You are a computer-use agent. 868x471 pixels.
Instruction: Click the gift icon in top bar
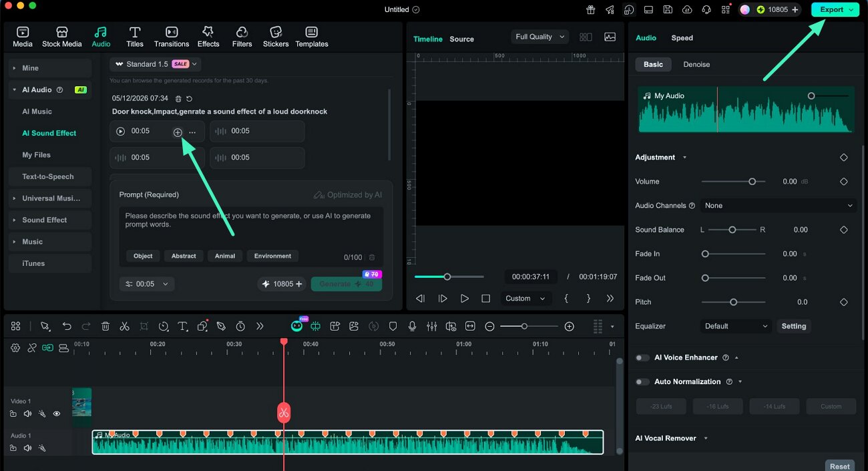[590, 9]
